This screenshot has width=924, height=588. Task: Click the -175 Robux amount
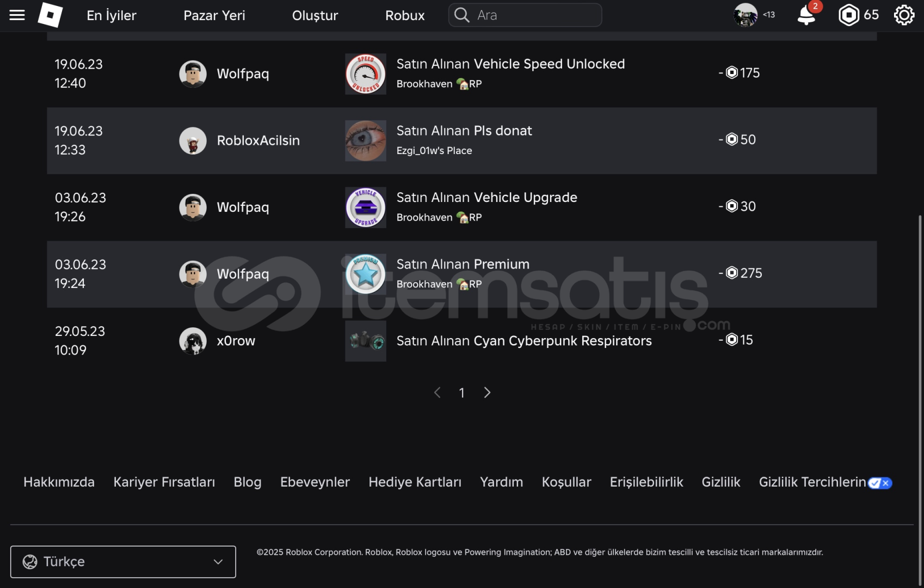pyautogui.click(x=740, y=73)
